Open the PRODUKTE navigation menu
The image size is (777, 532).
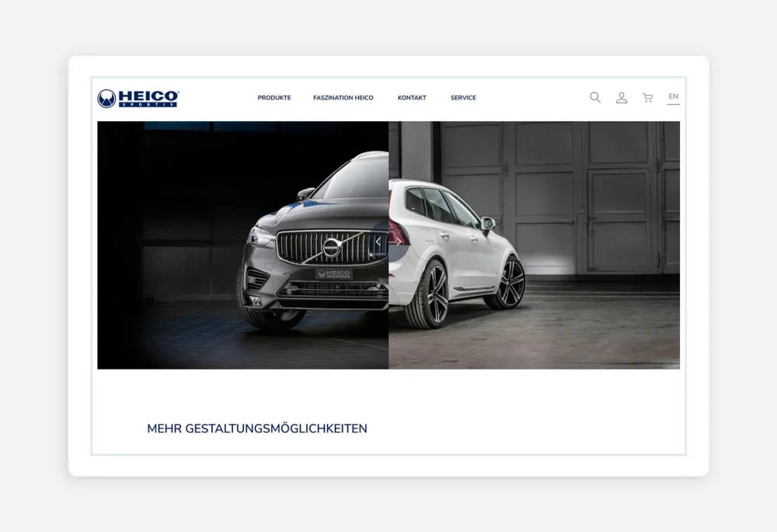274,98
